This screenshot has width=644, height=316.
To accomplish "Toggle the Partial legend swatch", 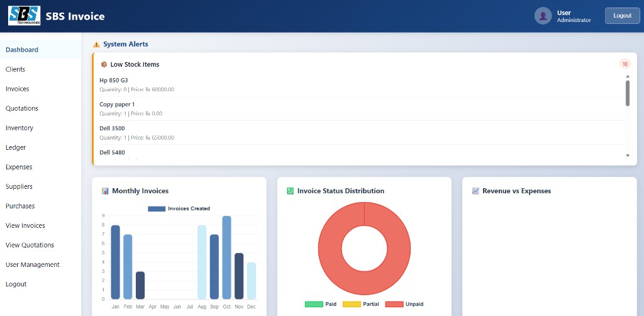I will [352, 304].
